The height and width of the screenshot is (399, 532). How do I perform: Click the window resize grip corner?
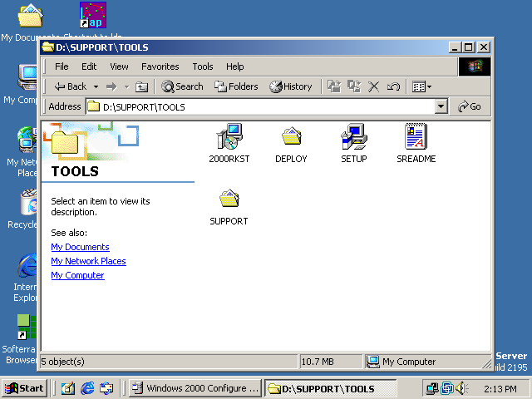pos(486,364)
